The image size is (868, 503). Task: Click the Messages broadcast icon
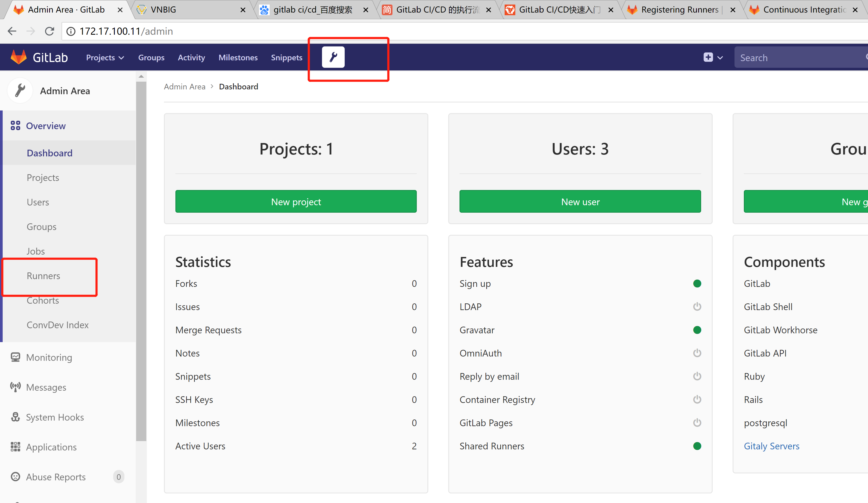(15, 387)
